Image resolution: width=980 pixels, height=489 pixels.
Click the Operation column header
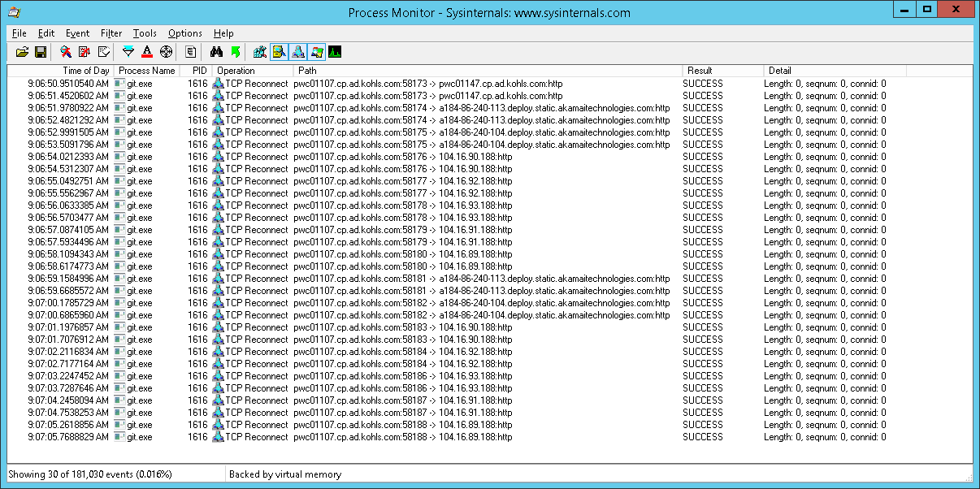click(x=253, y=71)
